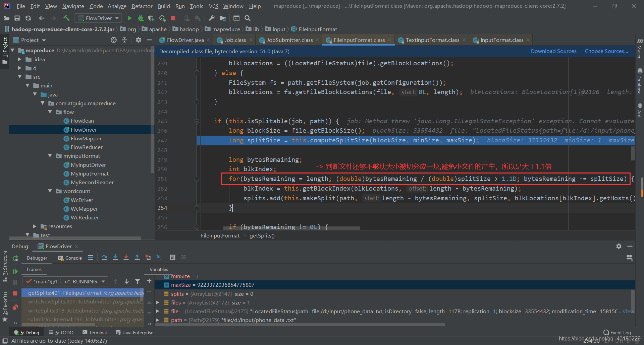Open the VCS menu
The width and height of the screenshot is (644, 345).
[214, 6]
